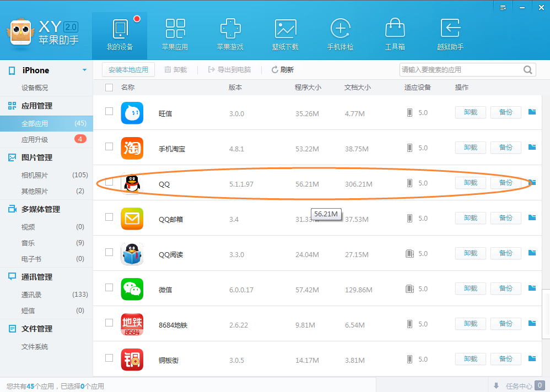
Task: Check the 旺信 row checkbox
Action: pos(109,111)
